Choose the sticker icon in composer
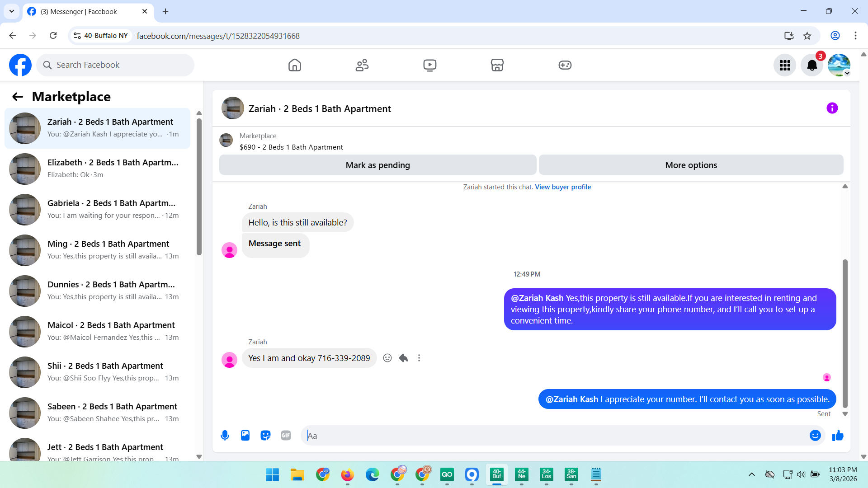 (265, 435)
